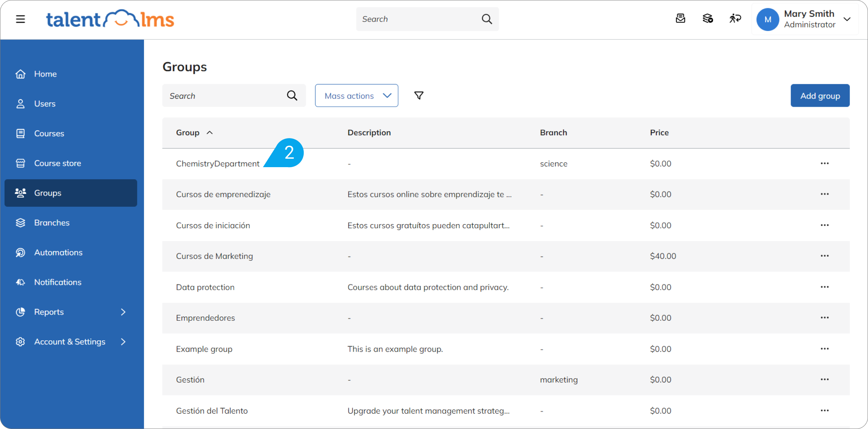
Task: Click the running-man role switch icon
Action: click(735, 18)
